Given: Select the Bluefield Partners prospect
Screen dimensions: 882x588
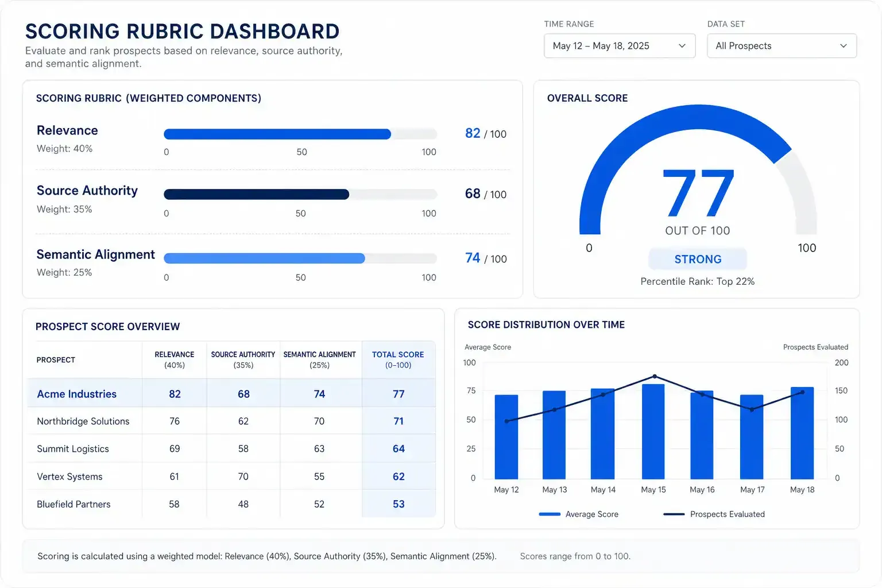Looking at the screenshot, I should tap(73, 504).
